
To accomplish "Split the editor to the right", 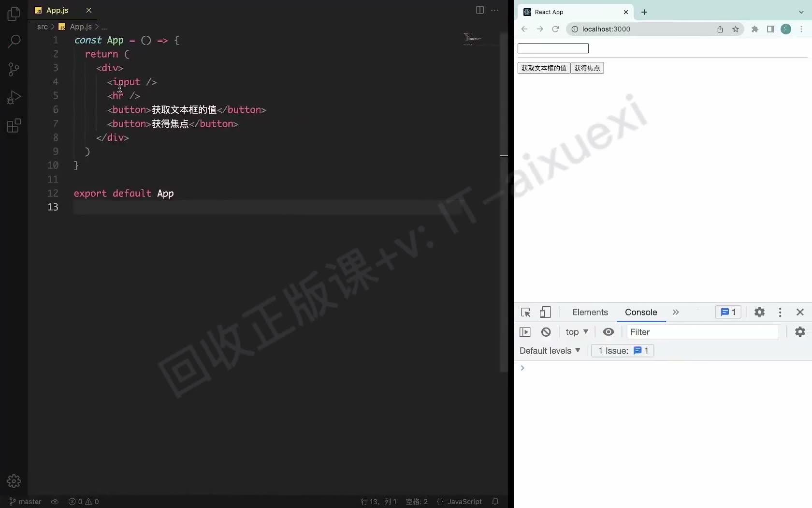I will [479, 10].
